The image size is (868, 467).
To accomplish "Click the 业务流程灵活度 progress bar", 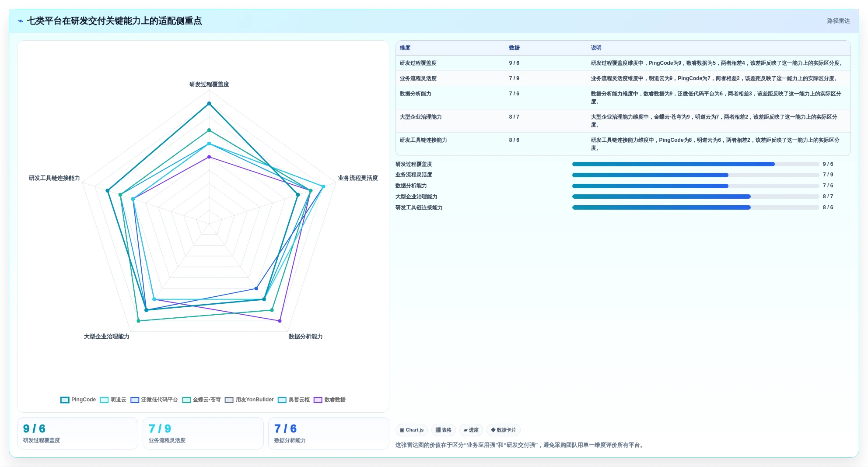I will tap(696, 175).
